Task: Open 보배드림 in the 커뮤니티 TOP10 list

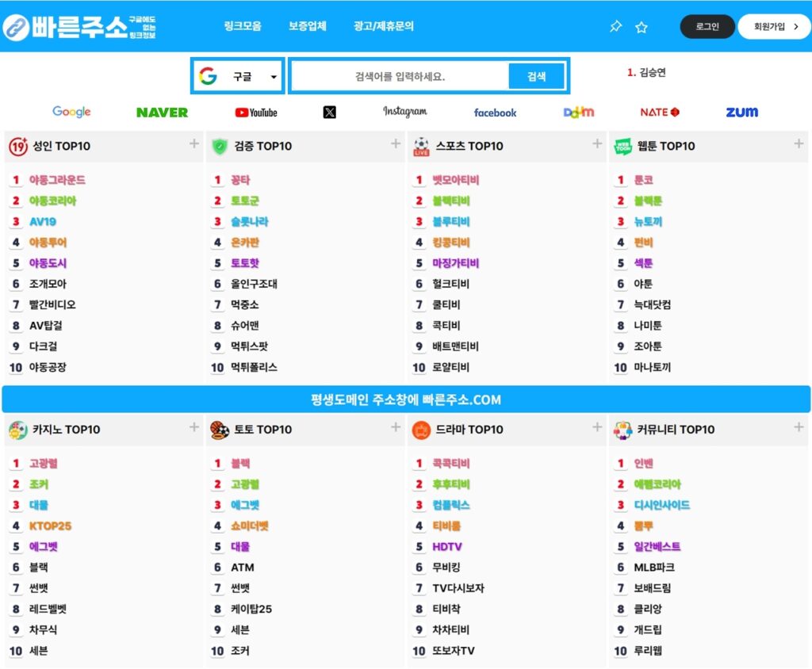Action: (653, 588)
